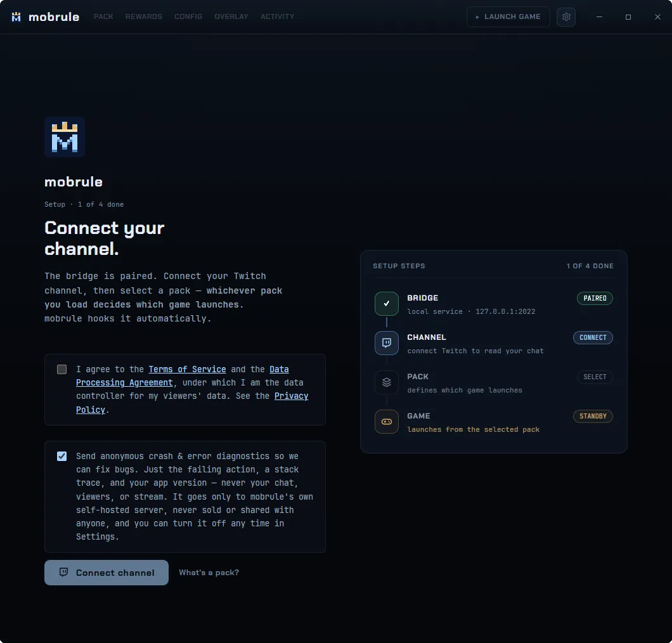
Task: Go to the CONFIG tab
Action: pyautogui.click(x=188, y=16)
